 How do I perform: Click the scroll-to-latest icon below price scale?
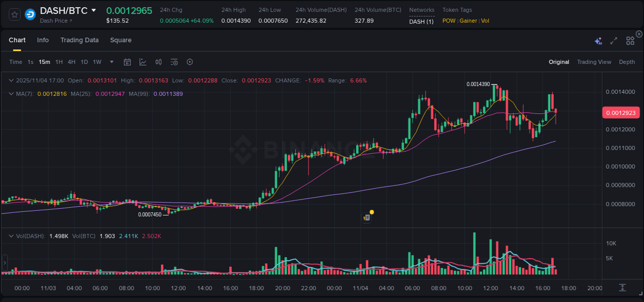click(x=622, y=288)
